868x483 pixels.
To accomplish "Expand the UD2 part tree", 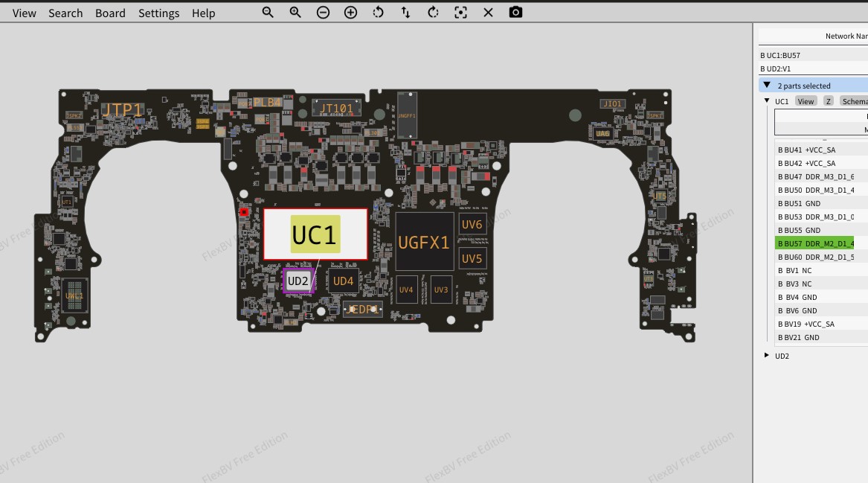I will [x=767, y=355].
